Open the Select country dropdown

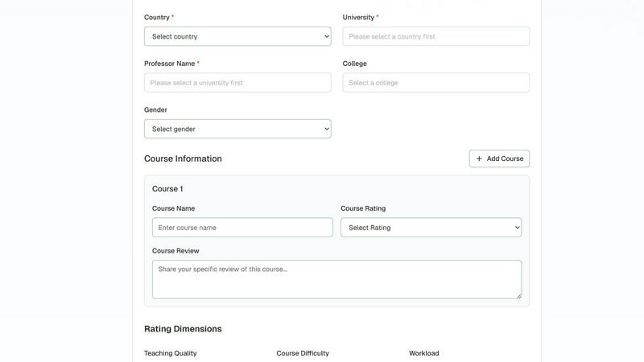(x=237, y=36)
